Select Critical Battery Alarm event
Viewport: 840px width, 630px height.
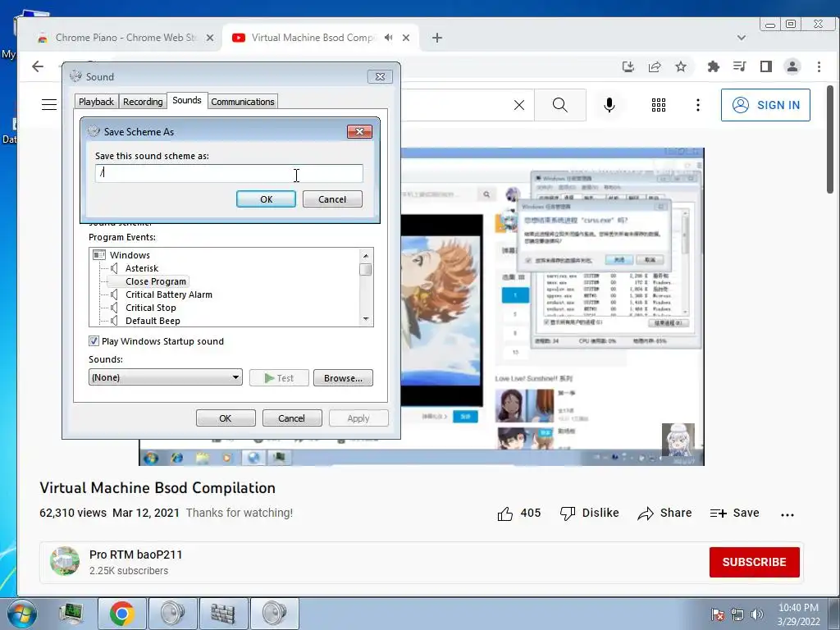(169, 294)
